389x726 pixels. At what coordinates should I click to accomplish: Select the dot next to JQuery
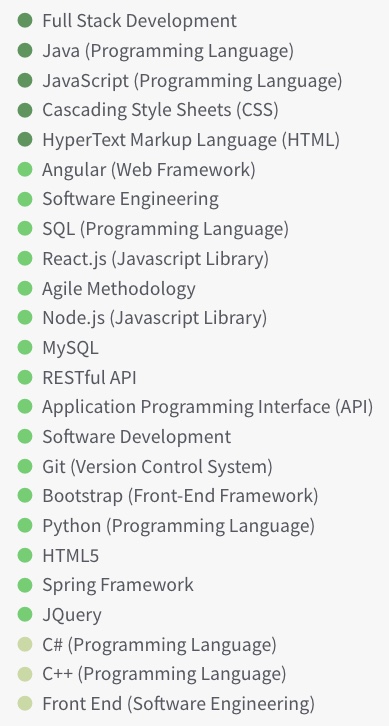(x=25, y=615)
